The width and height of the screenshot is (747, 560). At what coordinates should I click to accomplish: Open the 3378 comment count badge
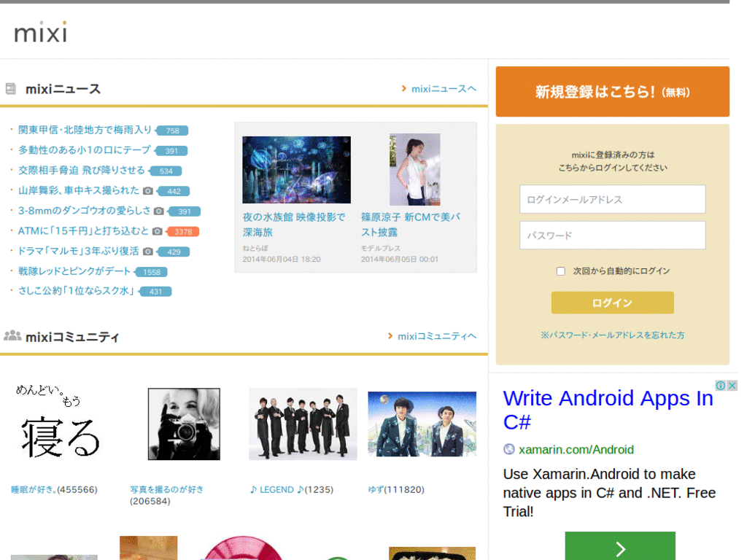[x=182, y=232]
